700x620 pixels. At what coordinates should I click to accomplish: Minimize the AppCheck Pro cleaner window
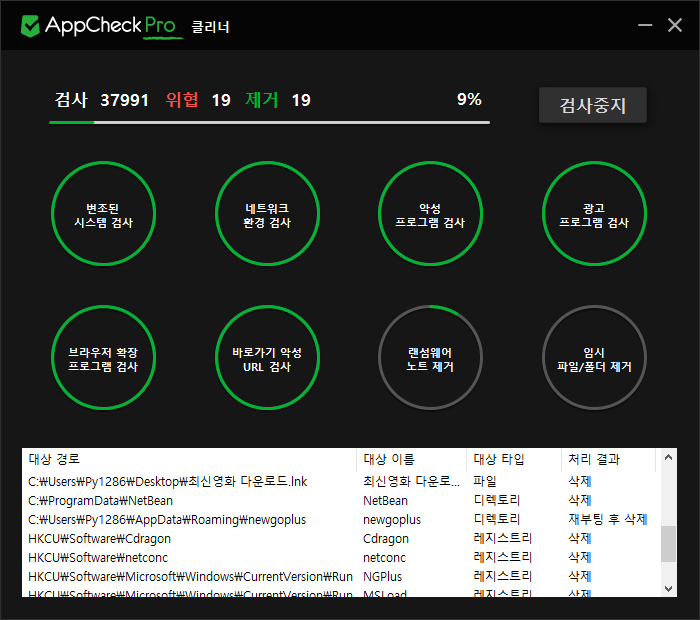point(645,25)
